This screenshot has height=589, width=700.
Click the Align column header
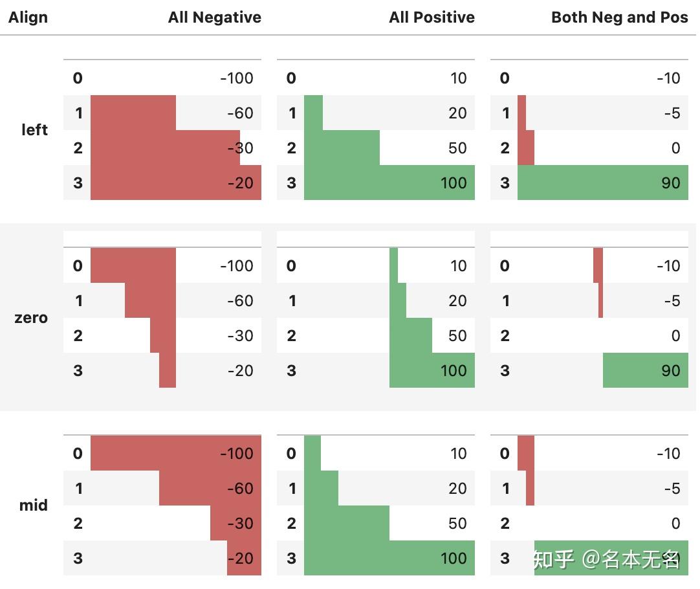click(28, 17)
